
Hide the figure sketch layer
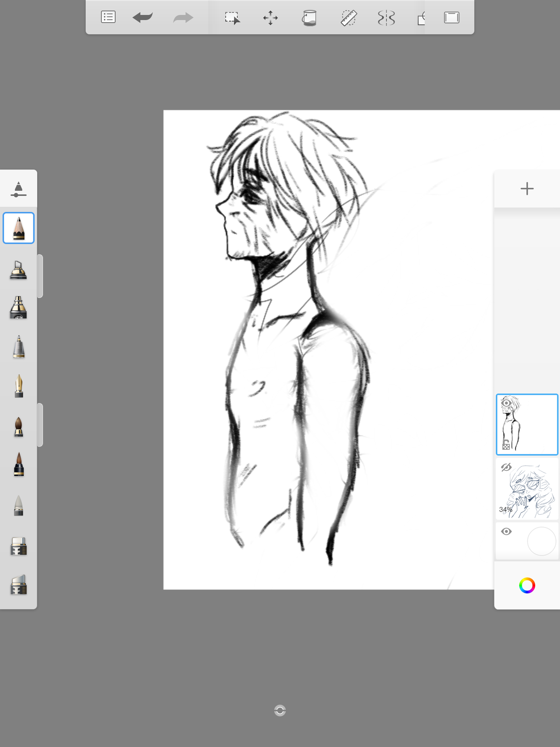click(x=506, y=403)
